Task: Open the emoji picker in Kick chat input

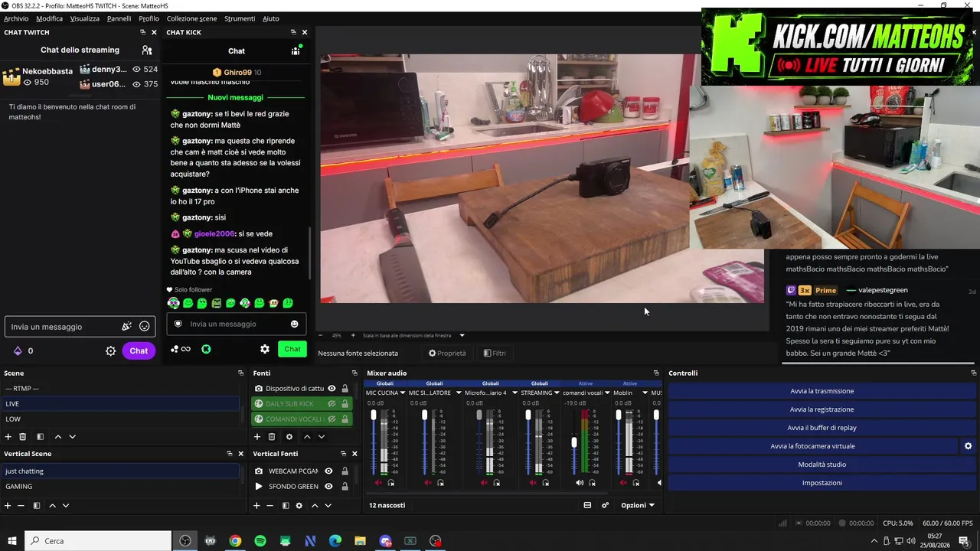Action: tap(294, 324)
